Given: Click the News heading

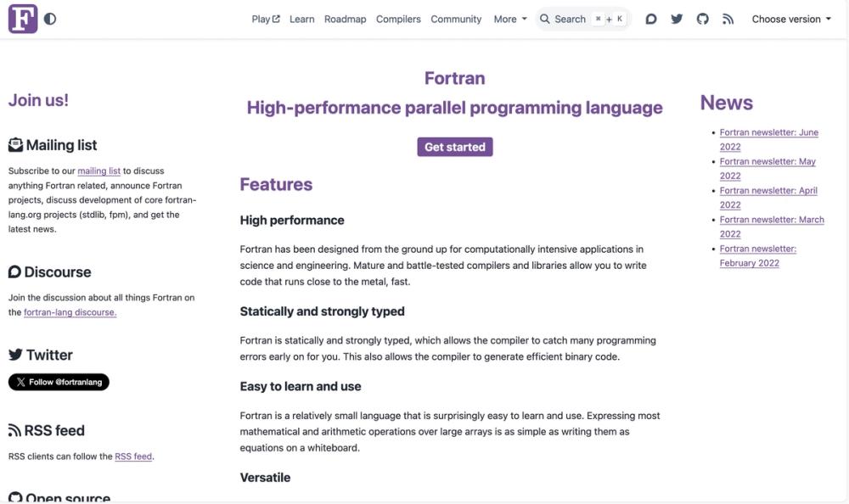Looking at the screenshot, I should coord(727,103).
